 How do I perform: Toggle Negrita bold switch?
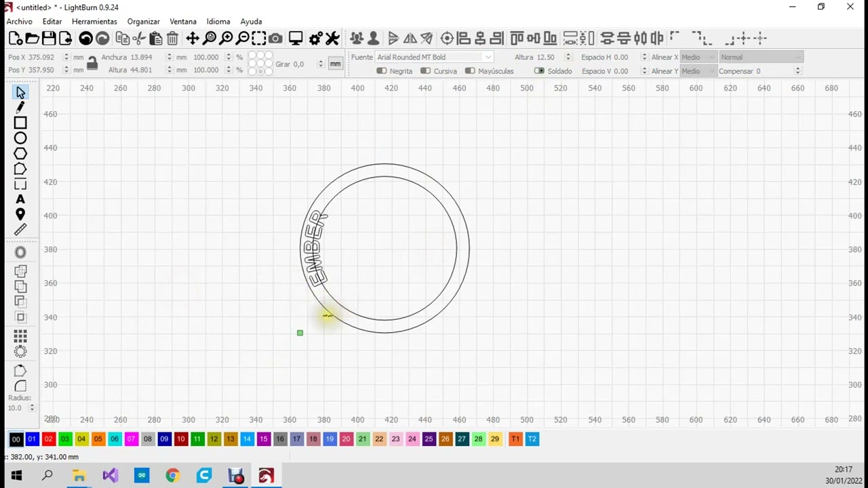(381, 70)
